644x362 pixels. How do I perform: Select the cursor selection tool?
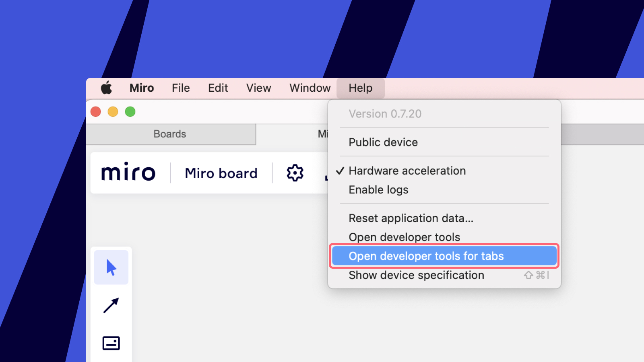pos(111,267)
